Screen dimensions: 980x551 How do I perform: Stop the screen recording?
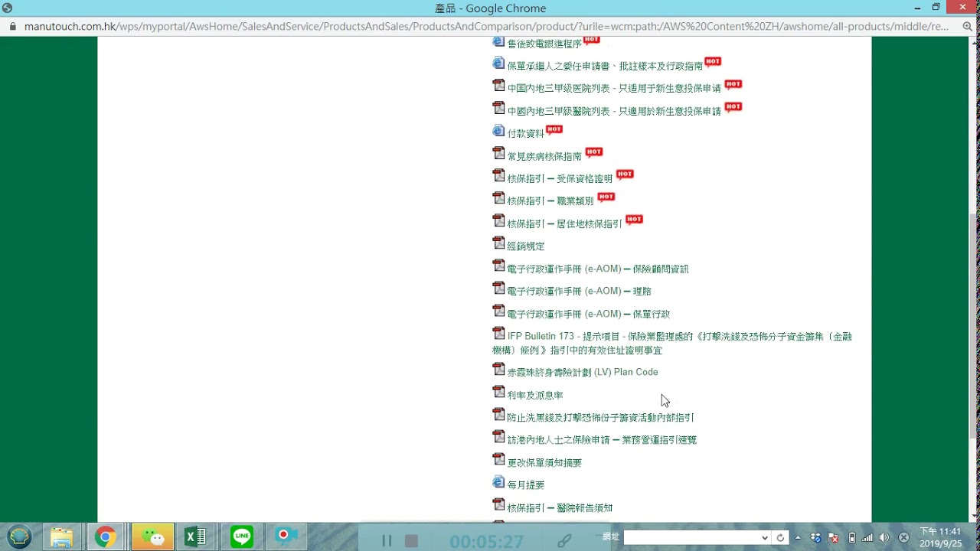[x=411, y=541]
